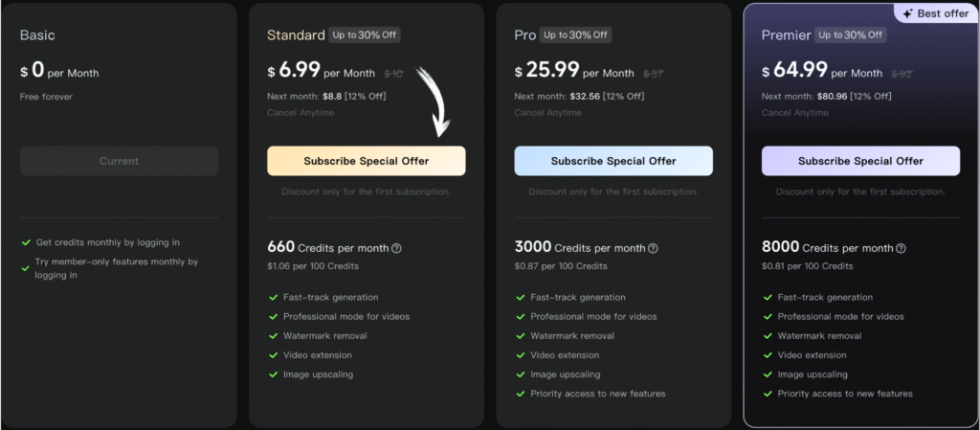The height and width of the screenshot is (430, 980).
Task: Subscribe to the Premier special offer
Action: 860,161
